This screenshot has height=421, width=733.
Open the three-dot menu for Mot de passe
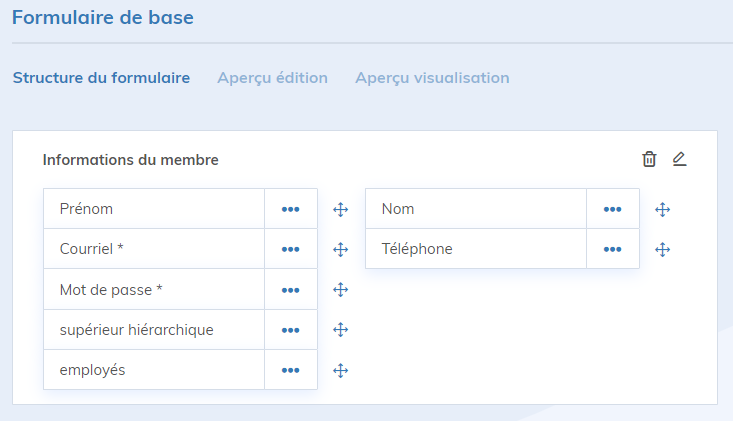291,290
